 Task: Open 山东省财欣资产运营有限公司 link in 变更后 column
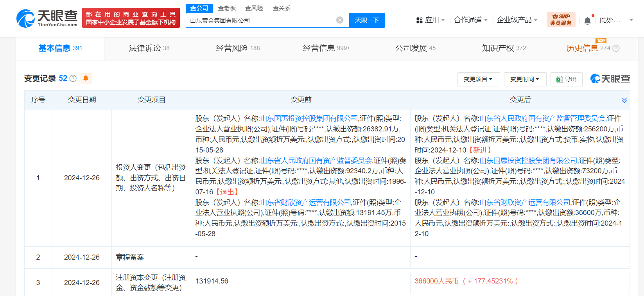click(x=525, y=202)
